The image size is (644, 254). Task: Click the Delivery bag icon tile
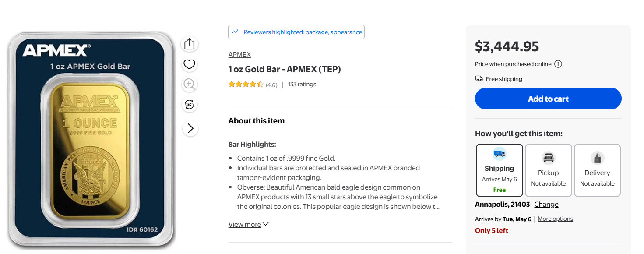597,157
